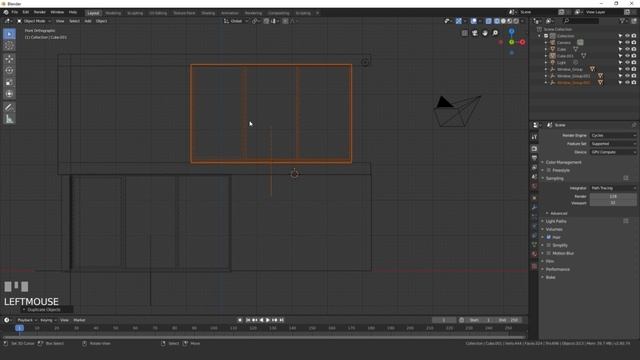
Task: Click the outliner filter funnel icon
Action: pyautogui.click(x=622, y=21)
